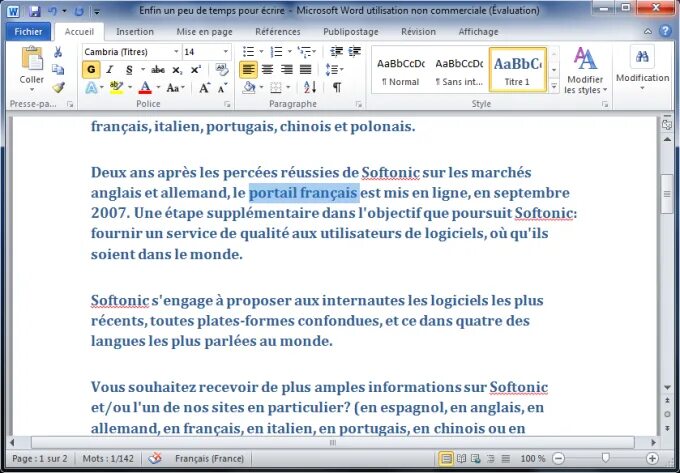Switch to the Publipostage tab
Screen dimensions: 680x473
point(351,32)
